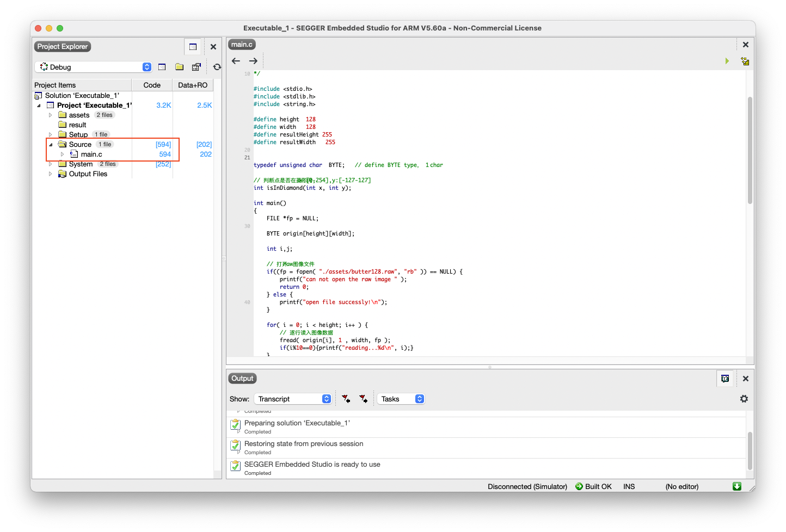Click the refresh icon in Project Explorer
786x532 pixels.
[x=217, y=67]
